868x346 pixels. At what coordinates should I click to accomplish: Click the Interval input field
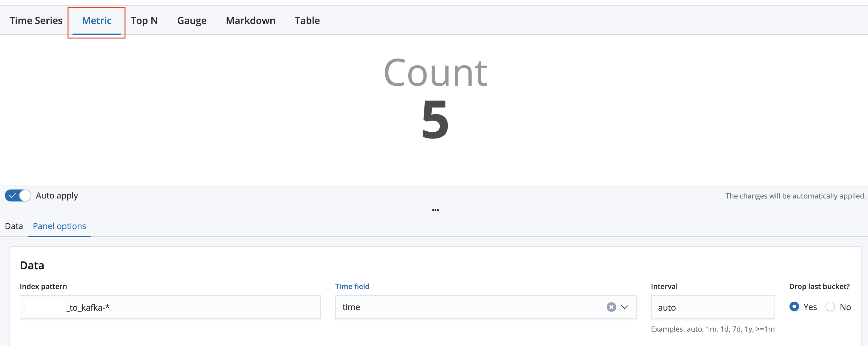click(712, 307)
